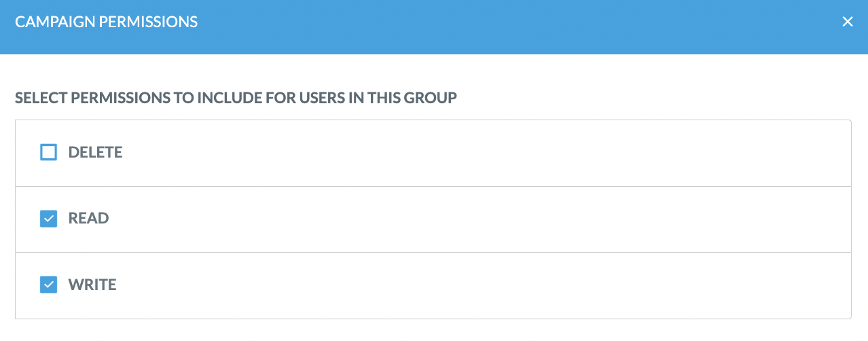
Task: Click the Select Permissions section heading
Action: click(x=236, y=98)
